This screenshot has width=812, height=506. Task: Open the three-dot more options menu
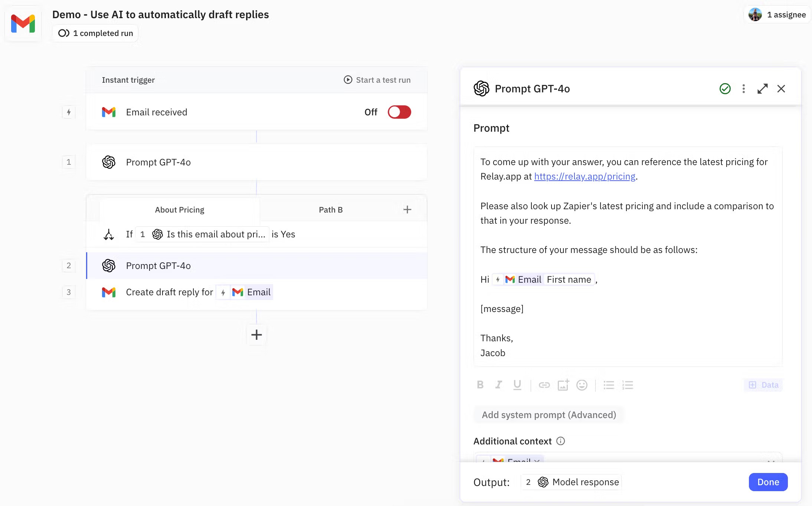pos(743,89)
